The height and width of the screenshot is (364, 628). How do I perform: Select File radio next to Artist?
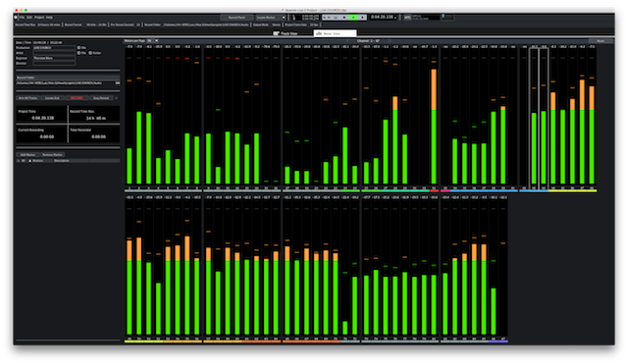78,53
